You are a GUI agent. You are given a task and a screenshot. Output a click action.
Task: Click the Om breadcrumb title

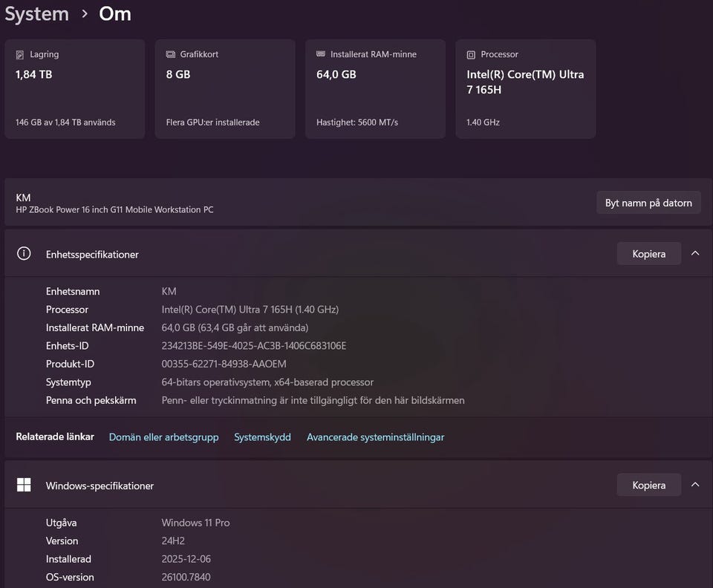pyautogui.click(x=115, y=14)
